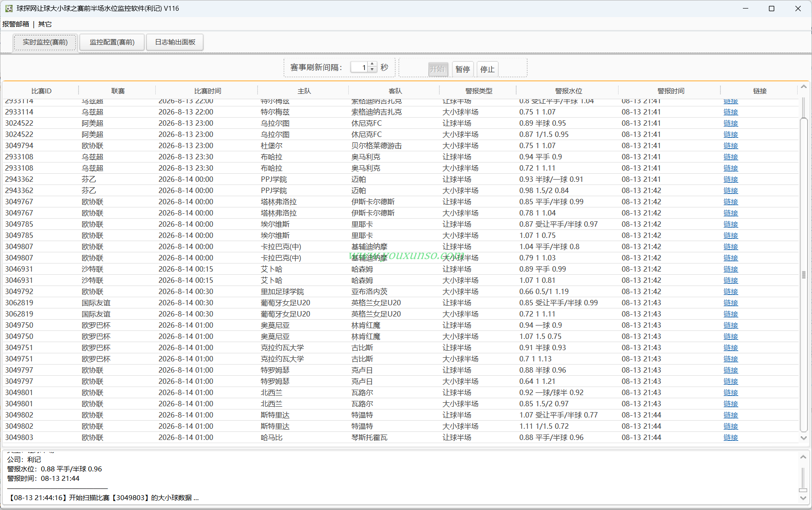Screen dimensions: 812x510
Task: Click the log panel scroll up arrow
Action: click(x=803, y=457)
